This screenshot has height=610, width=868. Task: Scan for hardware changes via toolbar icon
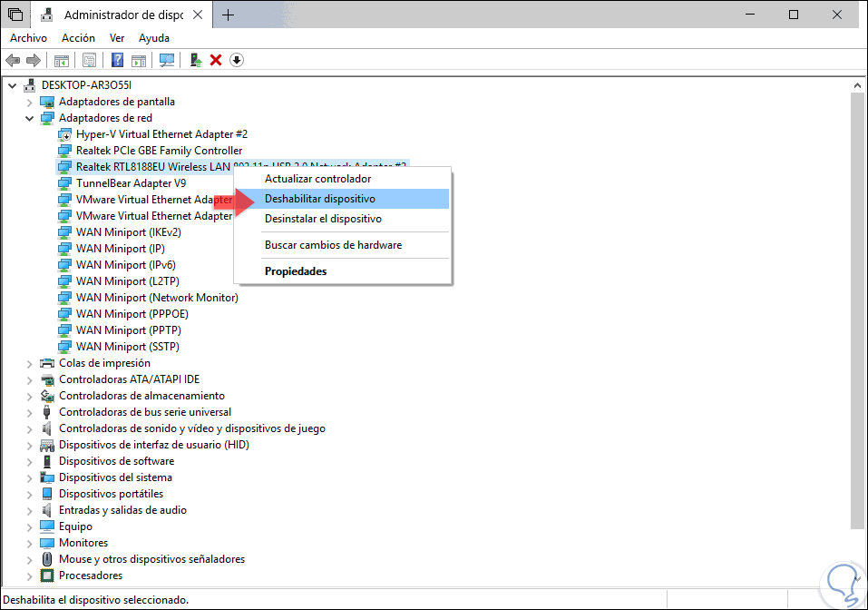[x=168, y=60]
